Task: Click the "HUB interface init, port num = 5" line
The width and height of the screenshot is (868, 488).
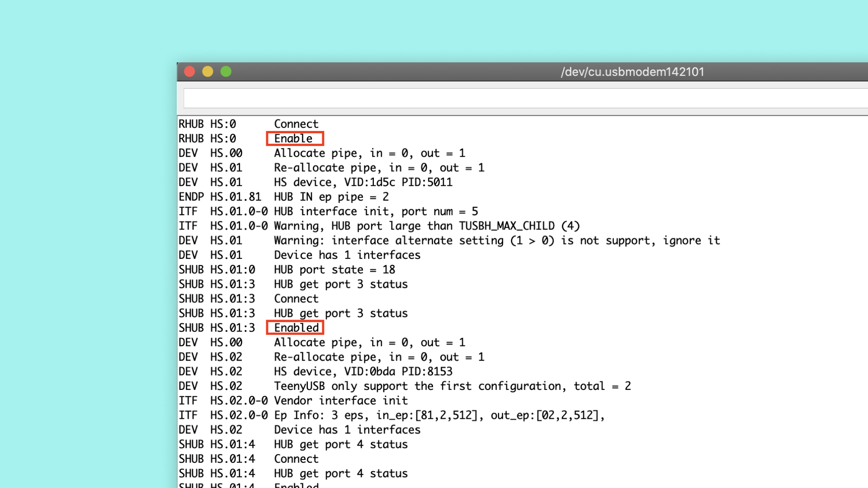Action: [375, 211]
